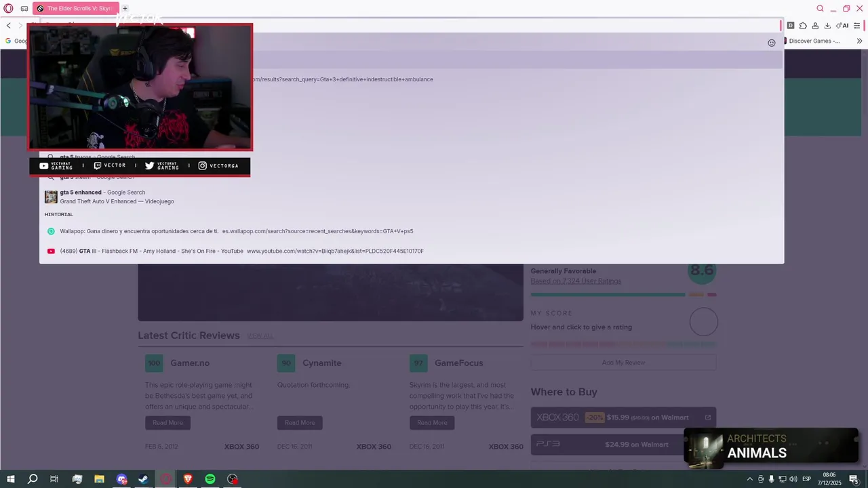Click Read More on GameFocus review

432,422
